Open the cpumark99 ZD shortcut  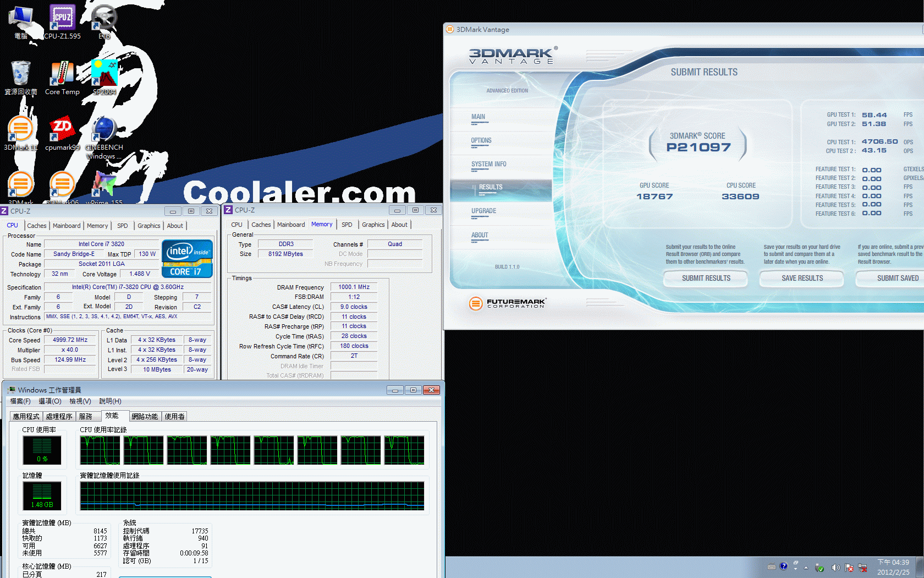pyautogui.click(x=62, y=133)
